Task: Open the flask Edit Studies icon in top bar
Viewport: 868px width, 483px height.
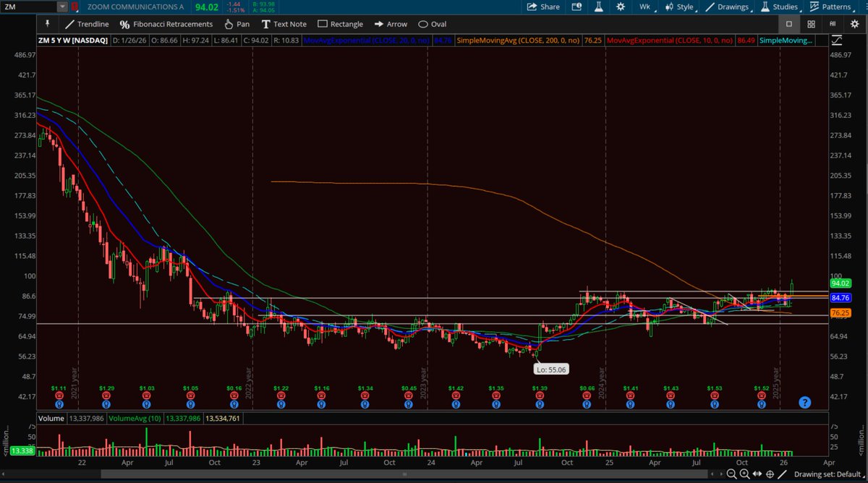Action: [598, 7]
